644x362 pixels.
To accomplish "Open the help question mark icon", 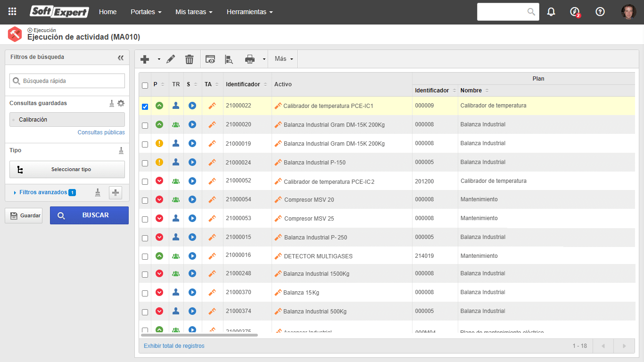I will coord(600,12).
